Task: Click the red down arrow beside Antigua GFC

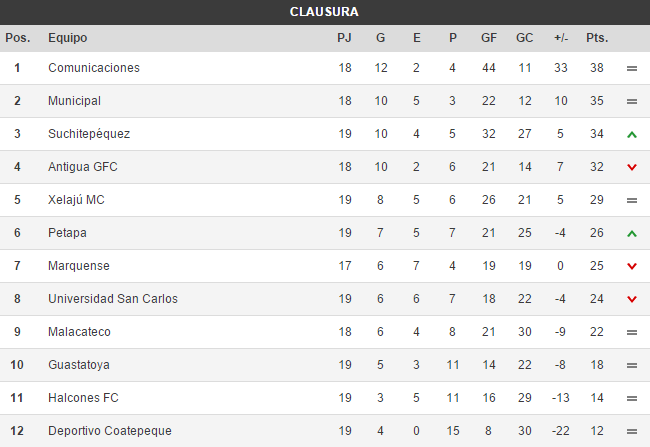Action: pyautogui.click(x=631, y=167)
